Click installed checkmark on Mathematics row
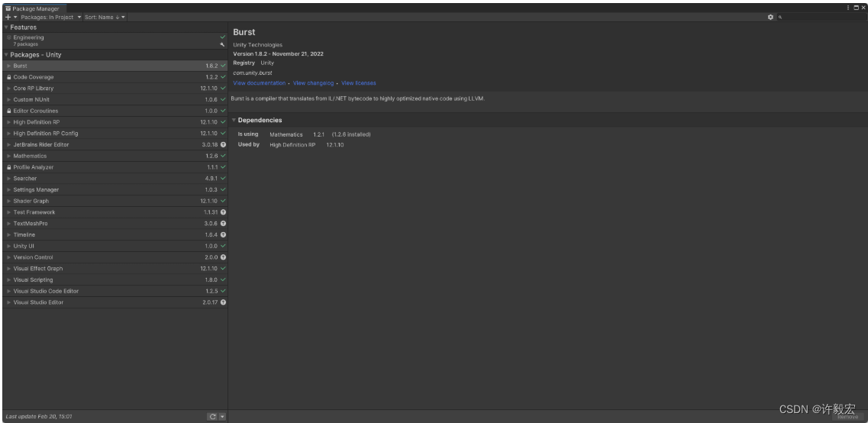Screen dimensions: 868x423 coord(223,156)
